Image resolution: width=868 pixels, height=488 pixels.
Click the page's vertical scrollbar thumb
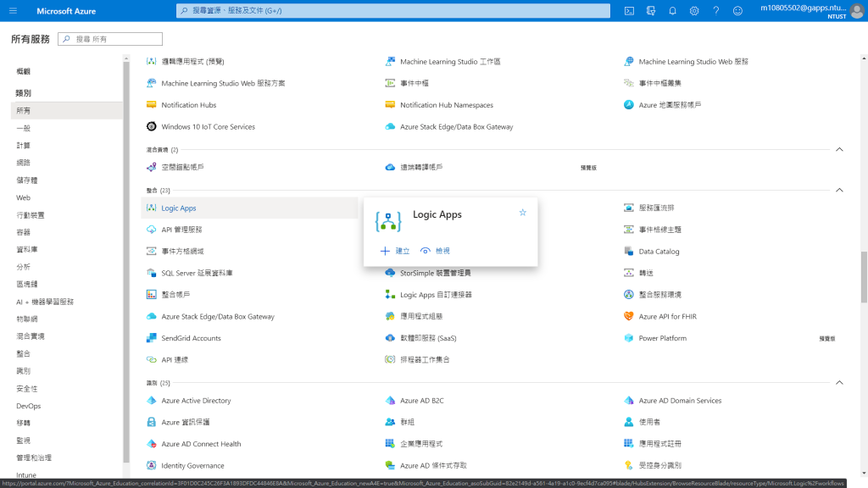pyautogui.click(x=864, y=277)
